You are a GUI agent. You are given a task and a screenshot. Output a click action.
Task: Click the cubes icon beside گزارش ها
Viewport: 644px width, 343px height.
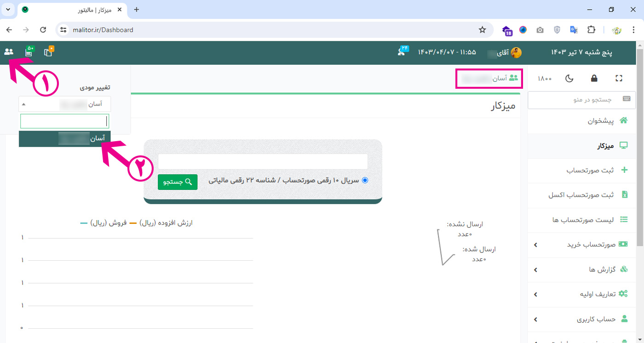tap(624, 269)
